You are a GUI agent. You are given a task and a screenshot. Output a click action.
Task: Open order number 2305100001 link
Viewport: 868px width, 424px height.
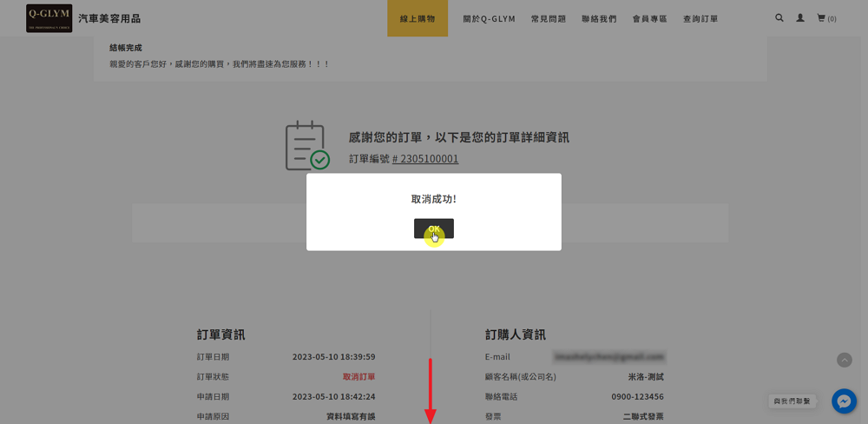[x=425, y=159]
